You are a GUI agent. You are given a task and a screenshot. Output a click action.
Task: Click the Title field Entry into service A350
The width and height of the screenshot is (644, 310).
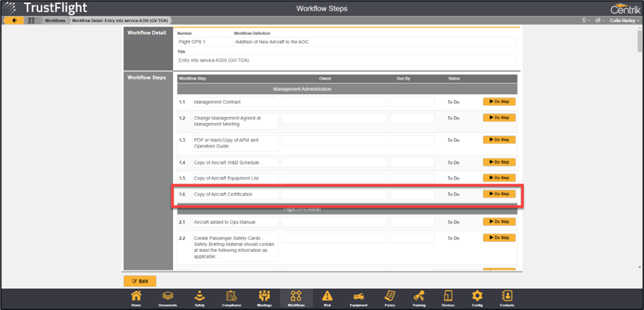click(x=347, y=60)
